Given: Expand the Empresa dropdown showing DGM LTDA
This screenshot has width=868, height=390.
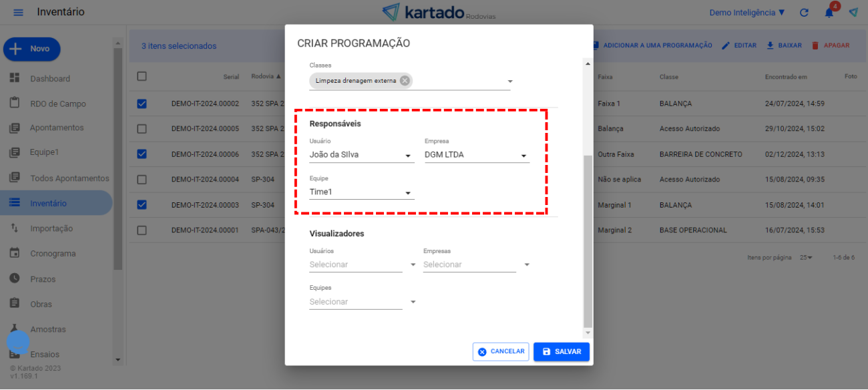Looking at the screenshot, I should pos(476,155).
